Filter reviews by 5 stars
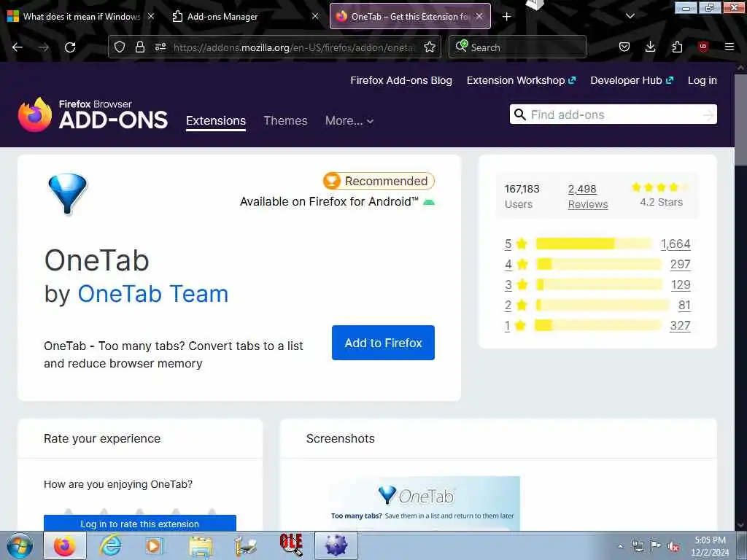This screenshot has width=747, height=560. tap(508, 244)
